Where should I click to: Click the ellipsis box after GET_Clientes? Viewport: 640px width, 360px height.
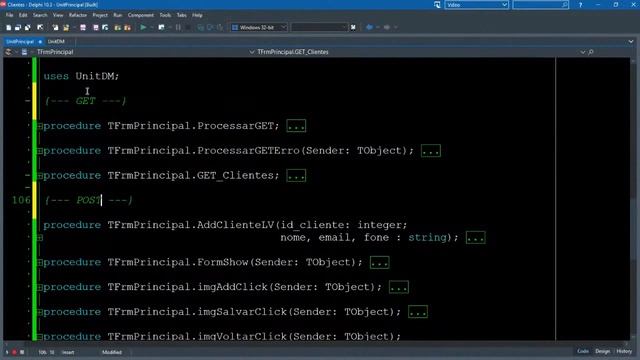(x=296, y=176)
